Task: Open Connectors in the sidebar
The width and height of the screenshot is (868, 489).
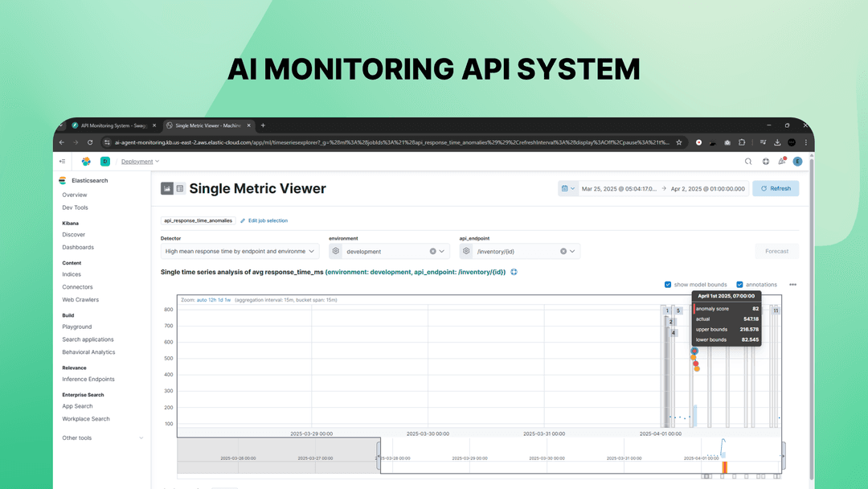Action: click(x=77, y=287)
